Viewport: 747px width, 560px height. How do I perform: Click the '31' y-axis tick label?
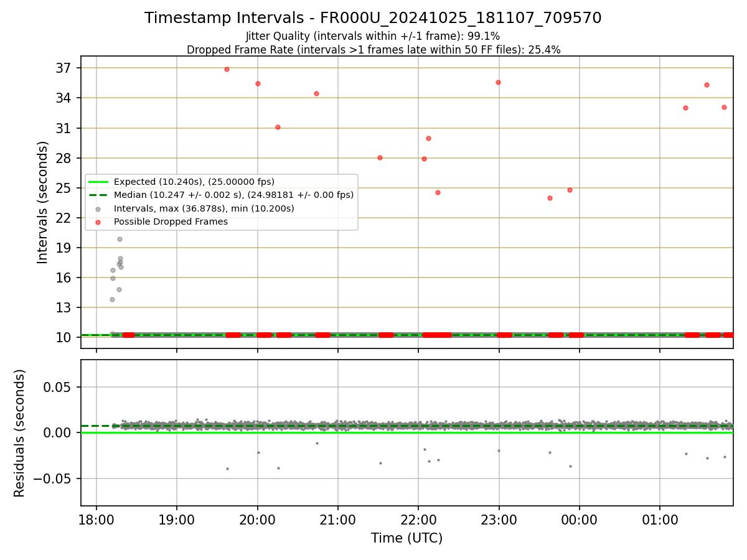click(65, 128)
